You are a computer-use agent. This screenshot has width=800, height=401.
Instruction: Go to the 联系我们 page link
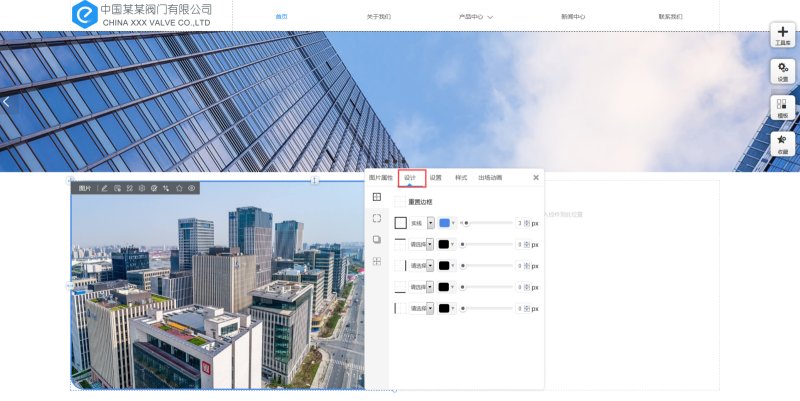[670, 17]
